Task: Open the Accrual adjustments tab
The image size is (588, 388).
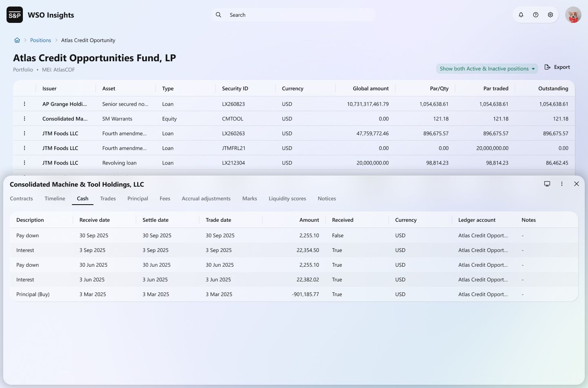Action: (x=206, y=198)
